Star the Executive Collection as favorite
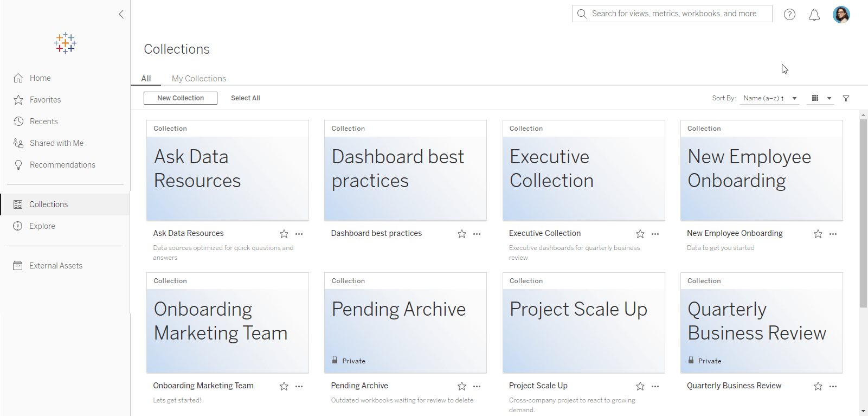This screenshot has height=416, width=868. coord(640,234)
